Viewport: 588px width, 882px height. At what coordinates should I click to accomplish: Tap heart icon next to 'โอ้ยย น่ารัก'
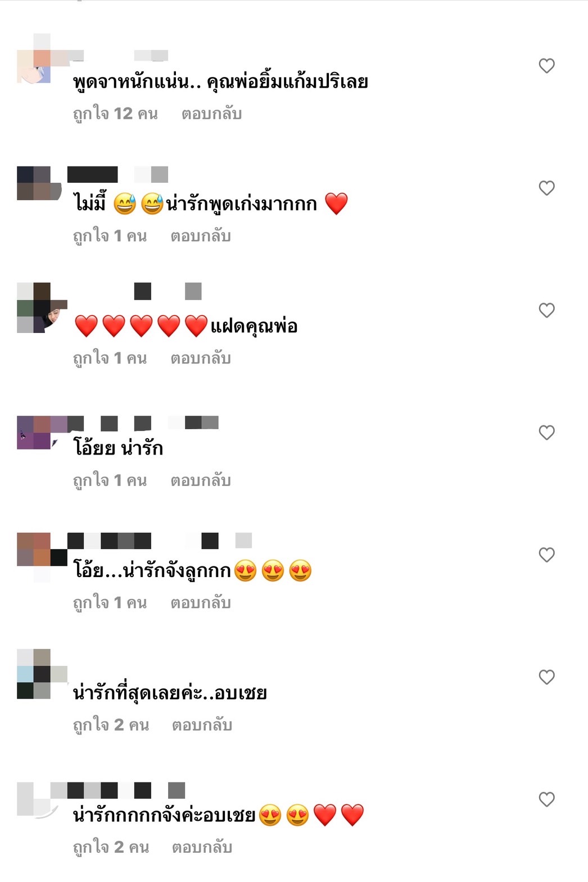pyautogui.click(x=546, y=433)
